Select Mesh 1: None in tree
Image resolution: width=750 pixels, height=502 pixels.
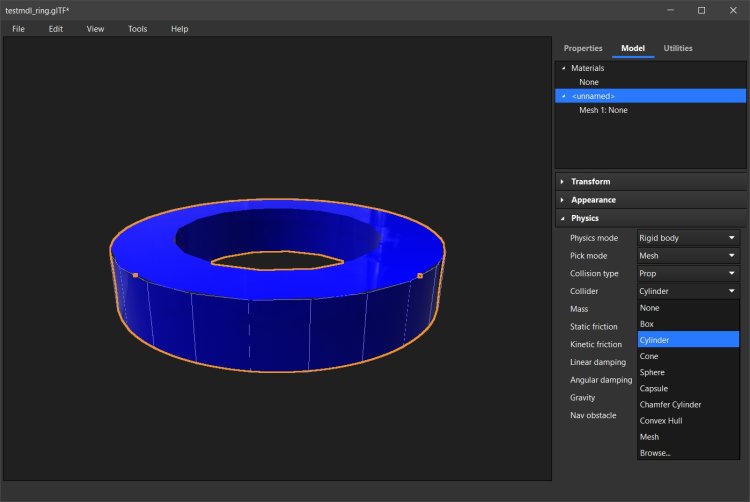tap(603, 110)
